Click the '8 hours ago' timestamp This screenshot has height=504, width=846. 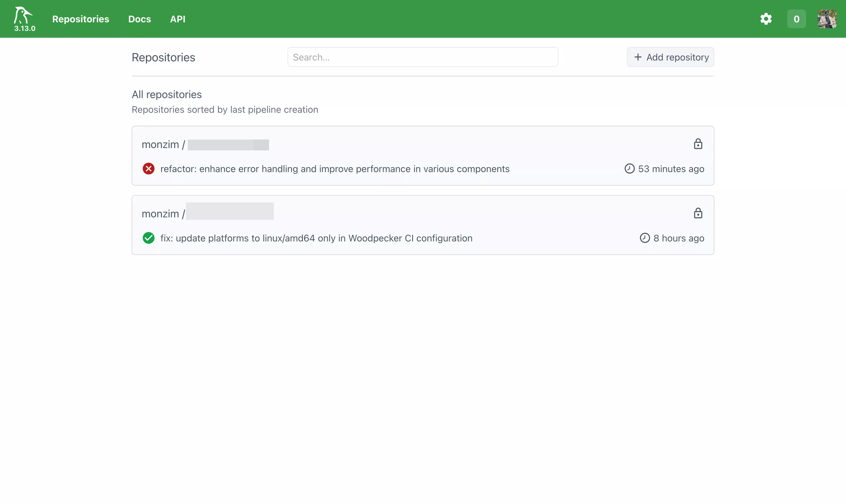click(679, 238)
